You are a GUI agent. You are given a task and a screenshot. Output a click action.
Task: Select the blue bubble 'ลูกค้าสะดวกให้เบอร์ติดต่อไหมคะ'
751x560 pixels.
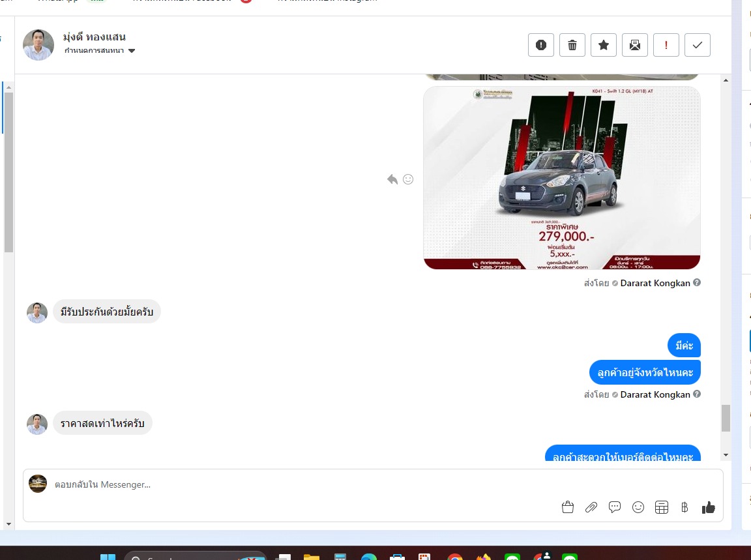pos(623,453)
